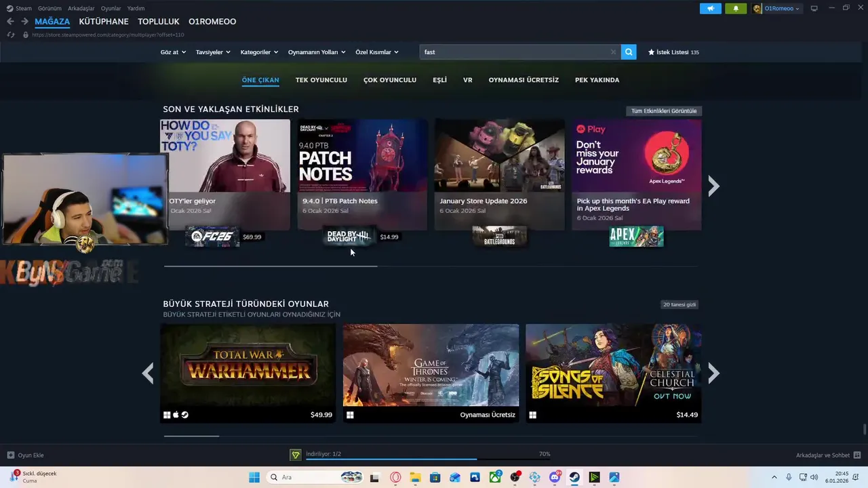Click the magnifier search button
Viewport: 868px width, 488px height.
(x=629, y=52)
